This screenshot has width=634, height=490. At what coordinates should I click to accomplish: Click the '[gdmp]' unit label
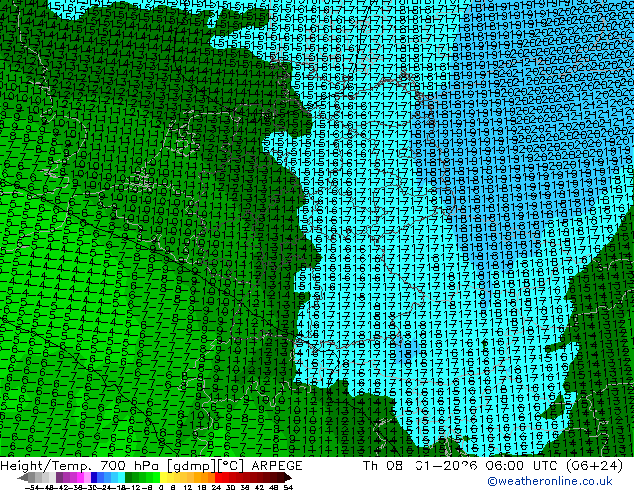[x=192, y=466]
